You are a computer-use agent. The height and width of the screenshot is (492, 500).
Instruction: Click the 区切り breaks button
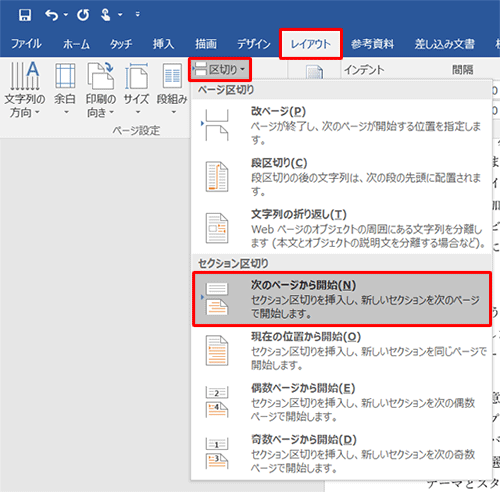coord(220,69)
